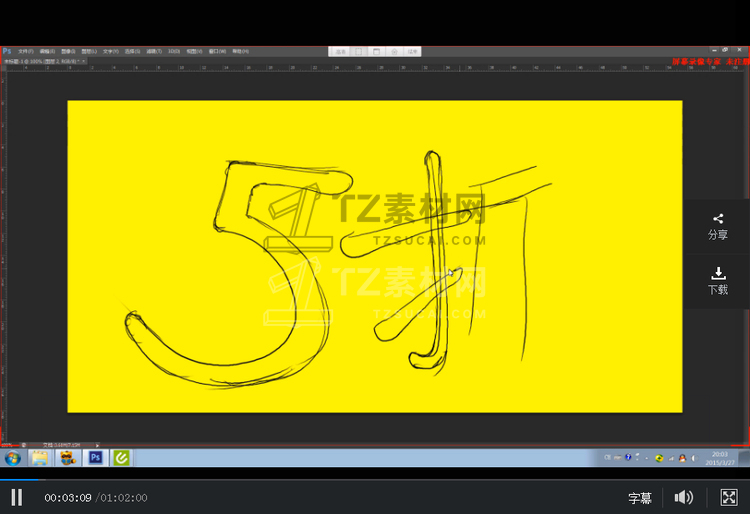Open the Windows Start menu orb

point(13,458)
